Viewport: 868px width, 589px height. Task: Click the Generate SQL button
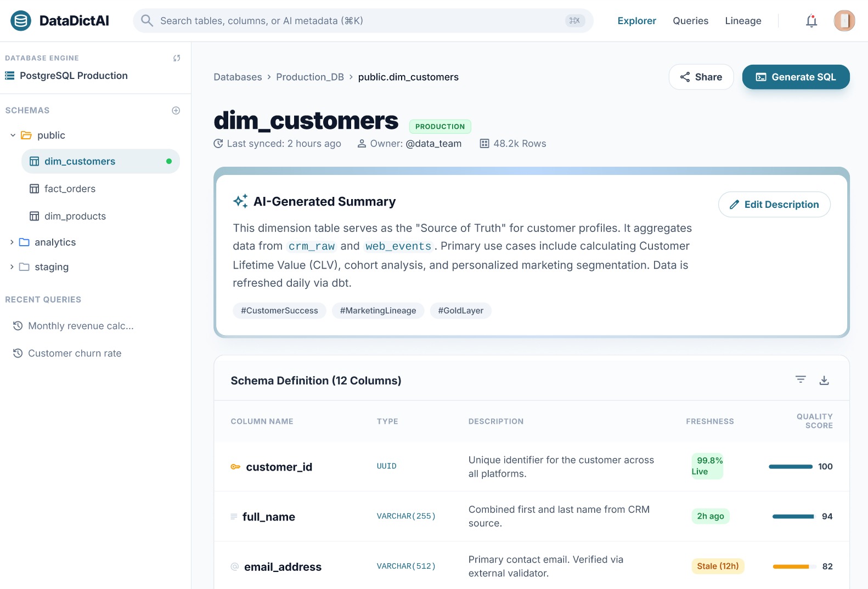pos(795,77)
